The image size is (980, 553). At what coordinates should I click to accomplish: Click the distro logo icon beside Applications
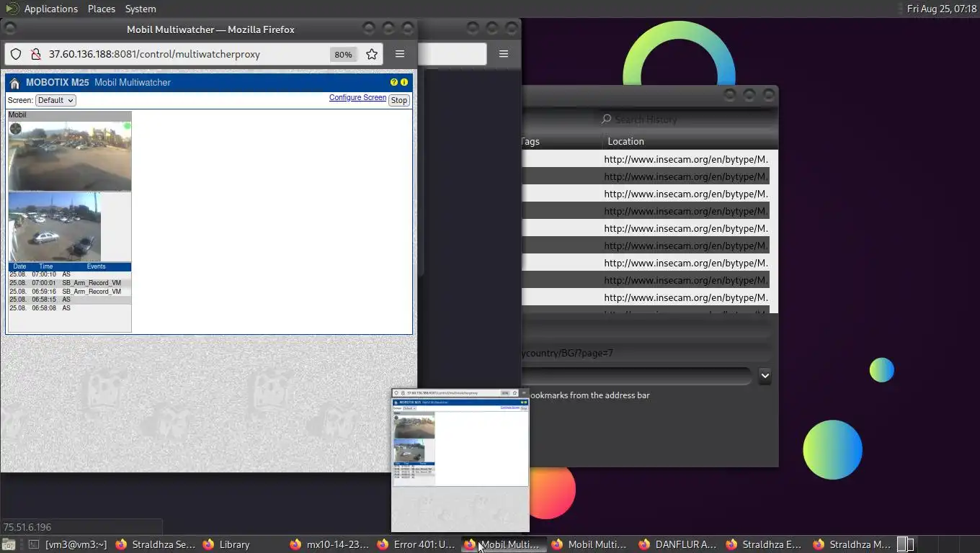pyautogui.click(x=12, y=9)
